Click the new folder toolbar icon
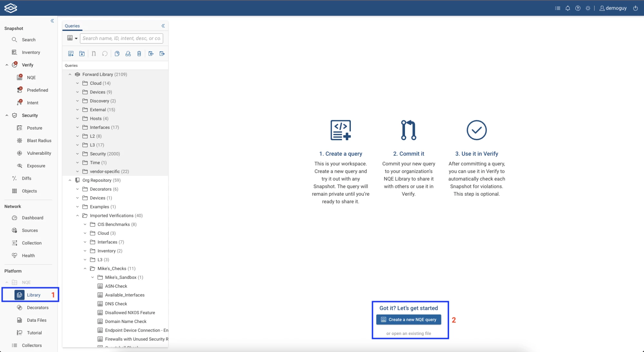The image size is (644, 352). click(82, 54)
